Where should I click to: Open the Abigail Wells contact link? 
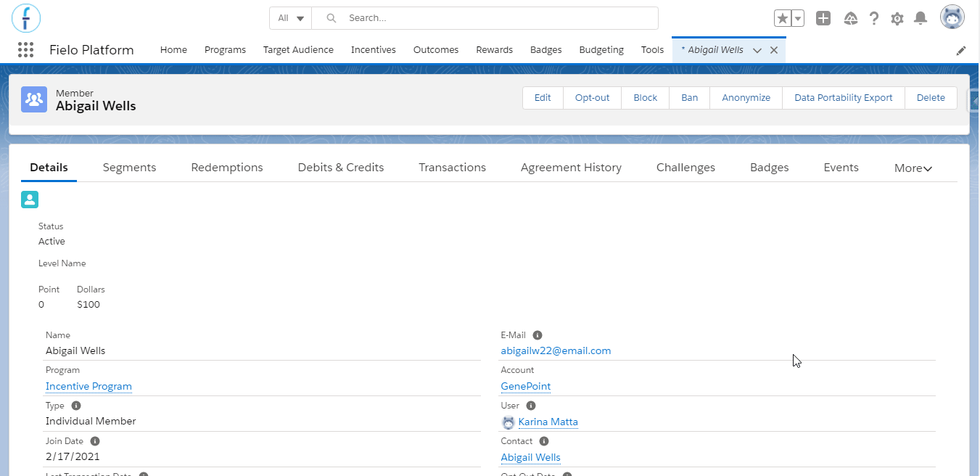[530, 458]
